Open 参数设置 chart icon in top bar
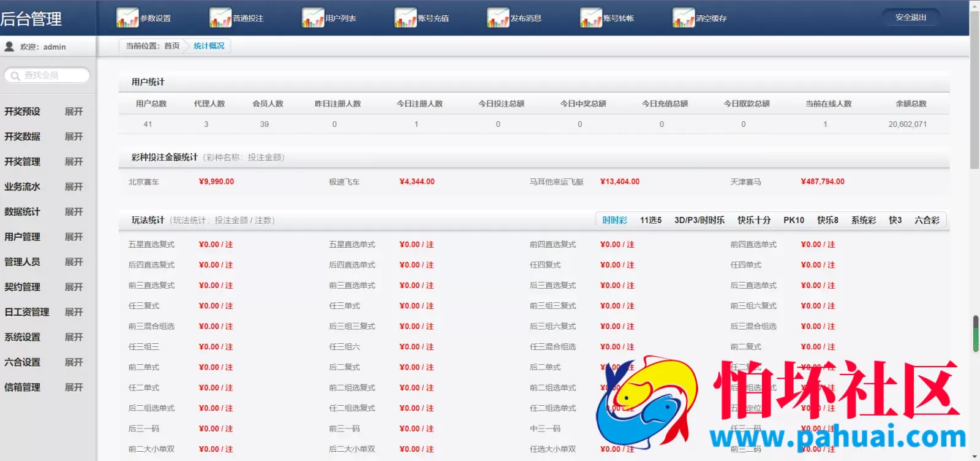This screenshot has width=980, height=461. pyautogui.click(x=127, y=18)
